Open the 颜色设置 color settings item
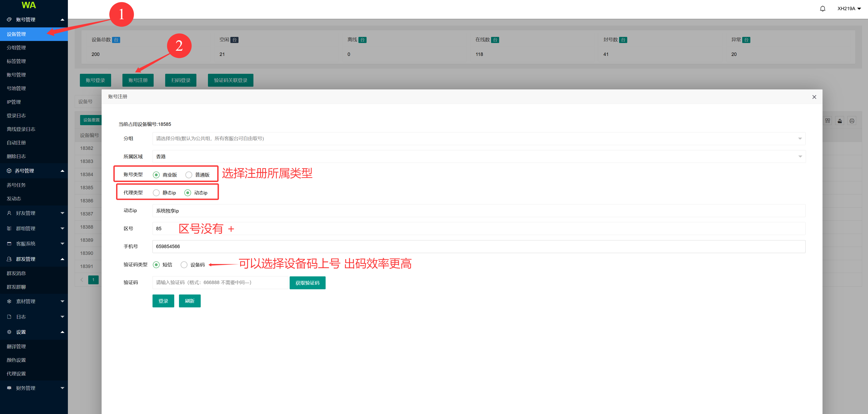Image resolution: width=868 pixels, height=414 pixels. [16, 360]
